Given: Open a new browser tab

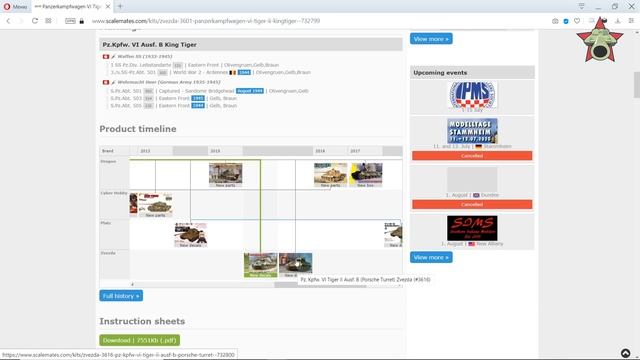Looking at the screenshot, I should point(120,6).
